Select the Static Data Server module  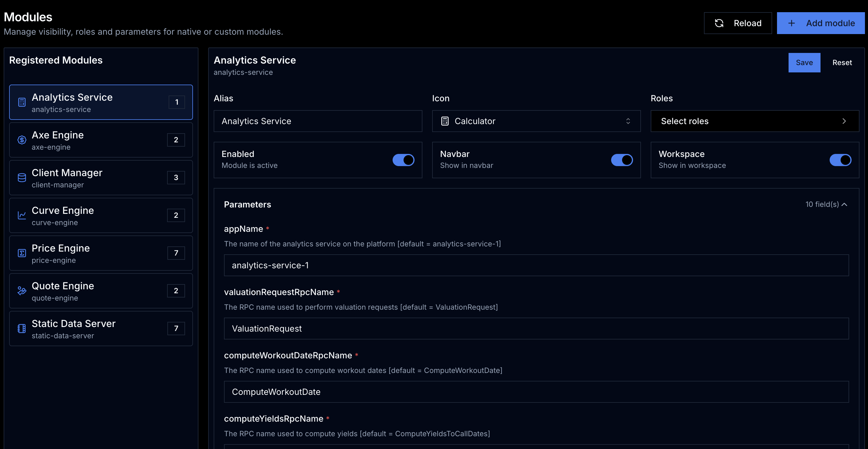click(101, 329)
